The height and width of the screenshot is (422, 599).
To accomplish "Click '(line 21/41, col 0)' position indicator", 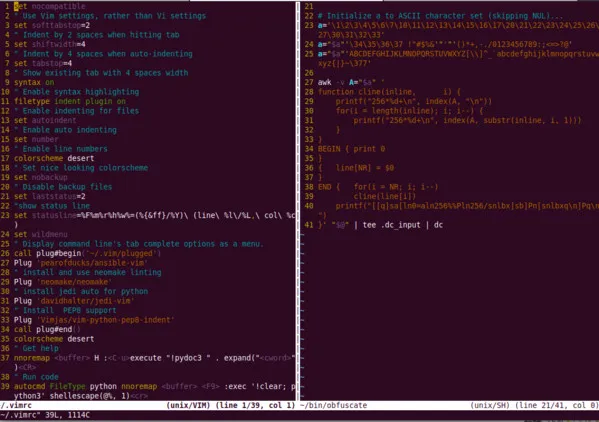I will [x=557, y=405].
